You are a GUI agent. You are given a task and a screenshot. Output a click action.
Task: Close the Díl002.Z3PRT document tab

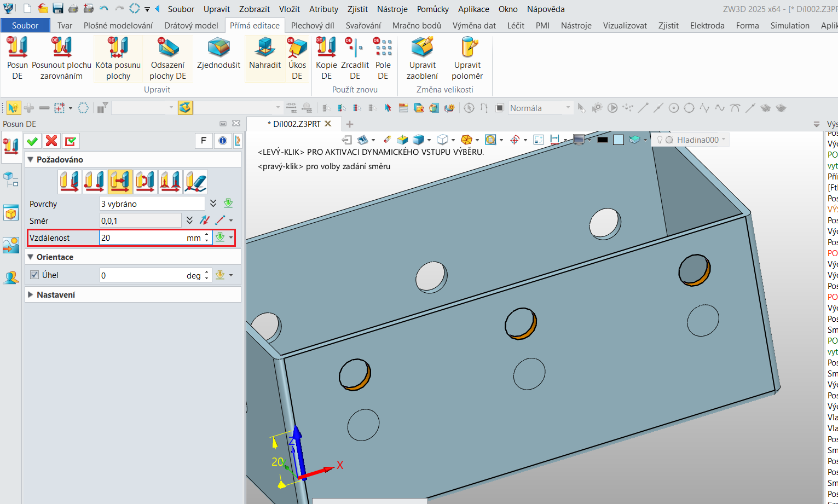tap(328, 124)
